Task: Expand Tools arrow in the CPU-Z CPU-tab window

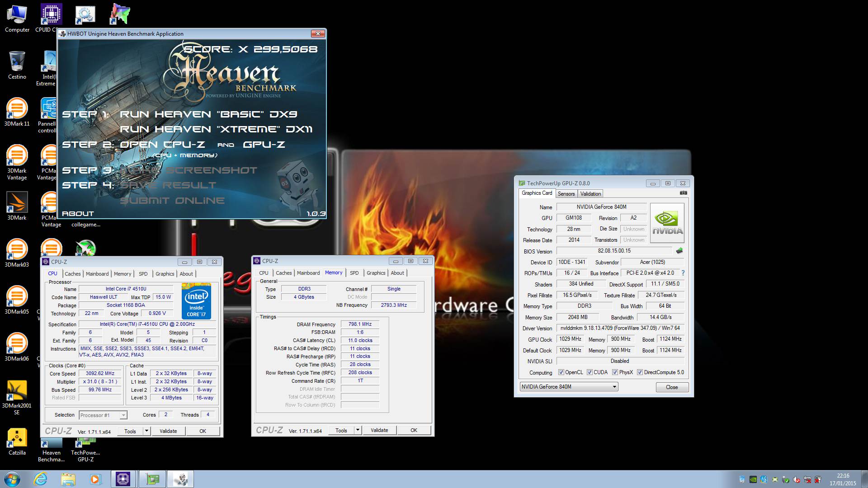Action: click(x=146, y=431)
